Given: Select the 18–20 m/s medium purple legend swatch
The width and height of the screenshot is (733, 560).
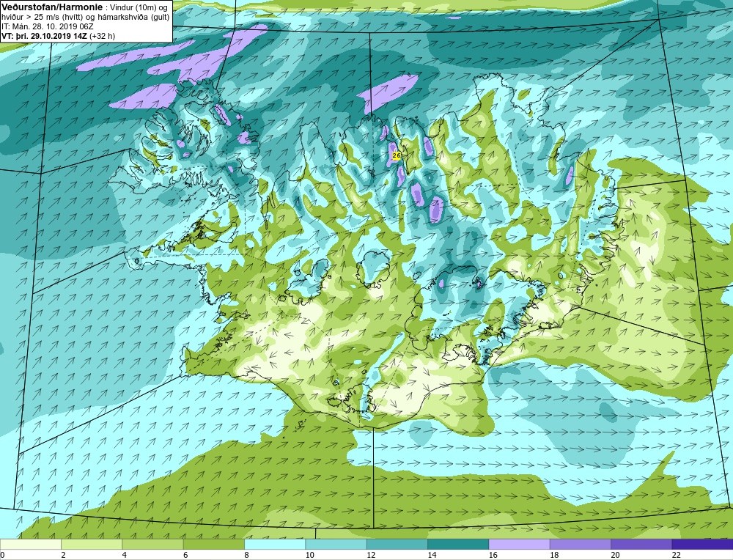Looking at the screenshot, I should coord(581,544).
